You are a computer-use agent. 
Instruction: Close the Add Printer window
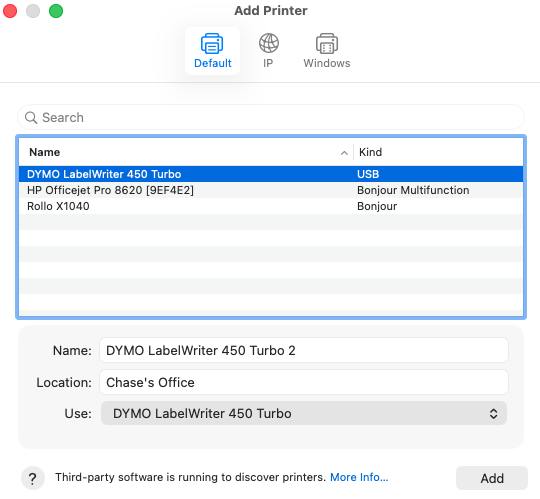click(10, 11)
